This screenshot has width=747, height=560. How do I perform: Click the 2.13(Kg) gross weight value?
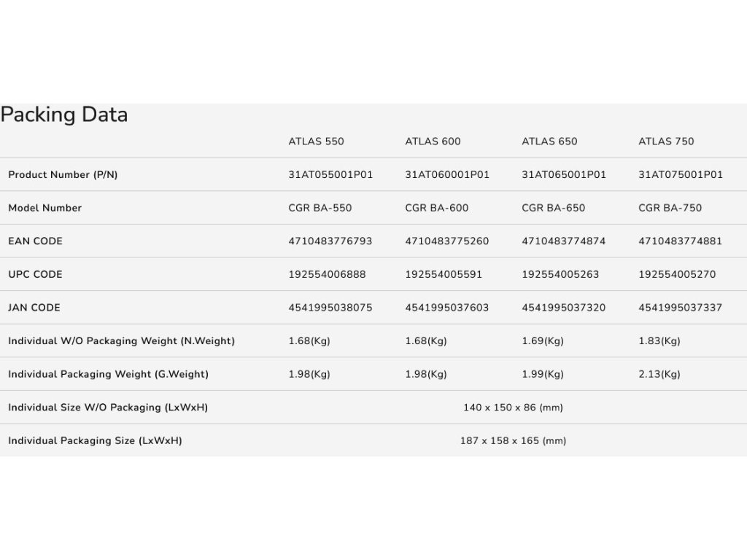659,374
